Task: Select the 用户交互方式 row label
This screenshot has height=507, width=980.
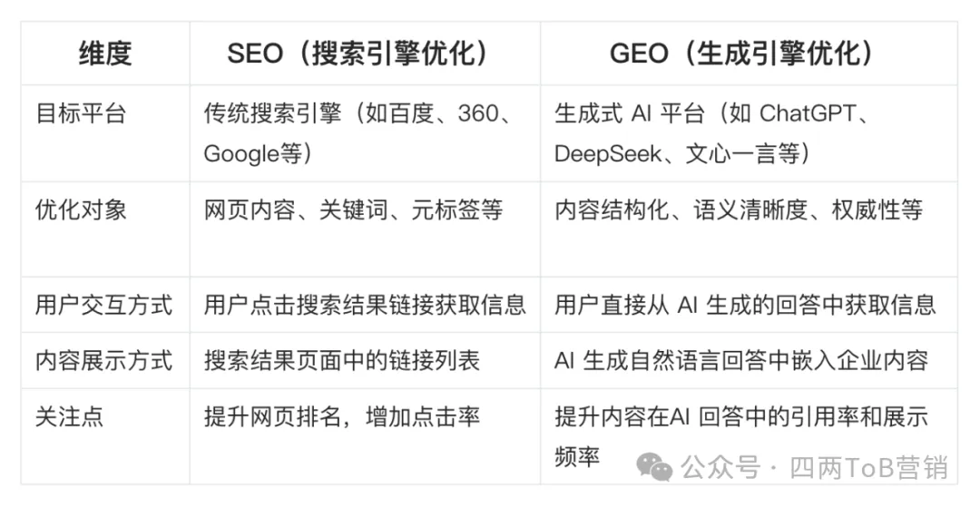Action: [x=105, y=305]
